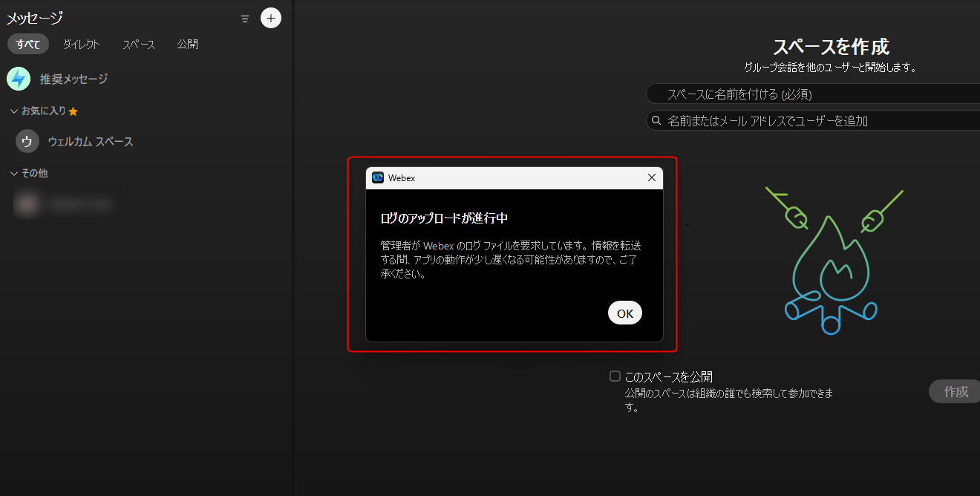This screenshot has height=496, width=980.
Task: Open the recommended messages lightning icon
Action: coord(19,79)
